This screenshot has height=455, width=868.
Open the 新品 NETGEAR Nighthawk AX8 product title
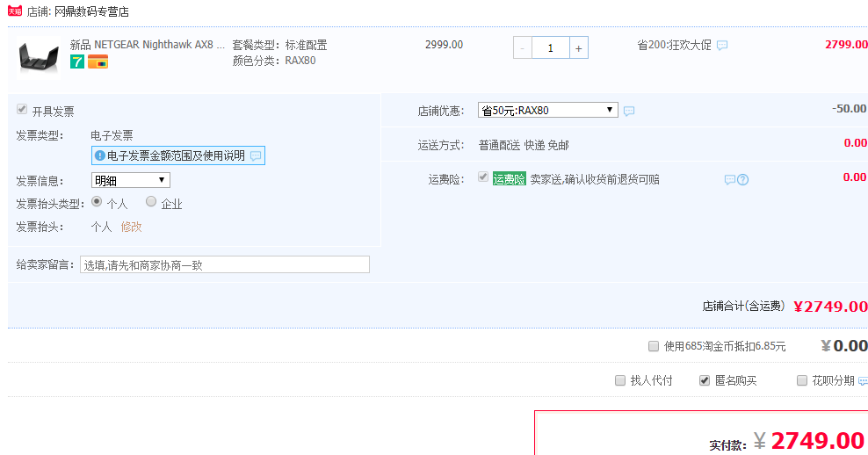148,45
